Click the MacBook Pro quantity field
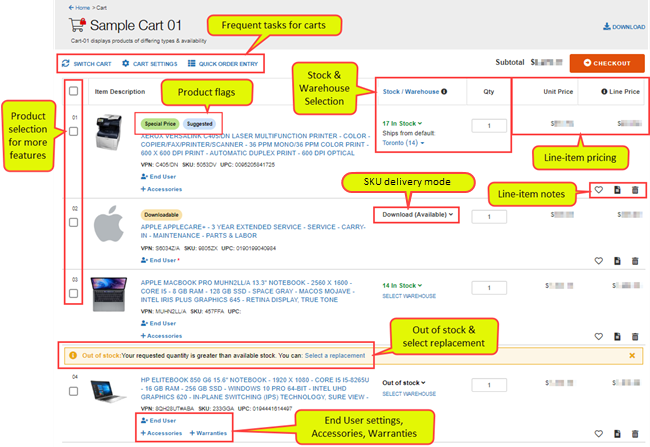This screenshot has height=447, width=650. [489, 287]
